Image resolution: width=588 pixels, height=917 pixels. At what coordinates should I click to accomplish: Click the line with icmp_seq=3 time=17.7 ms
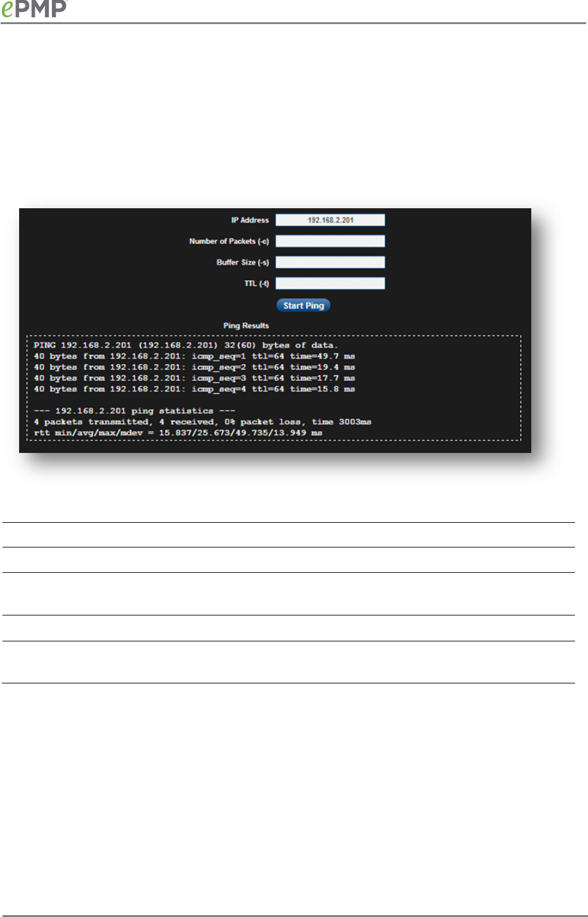(x=194, y=378)
